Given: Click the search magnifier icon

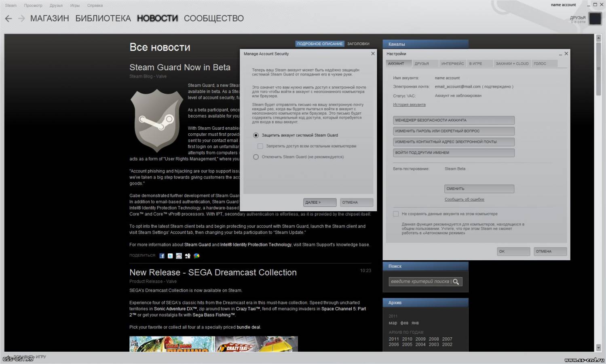Looking at the screenshot, I should 456,282.
